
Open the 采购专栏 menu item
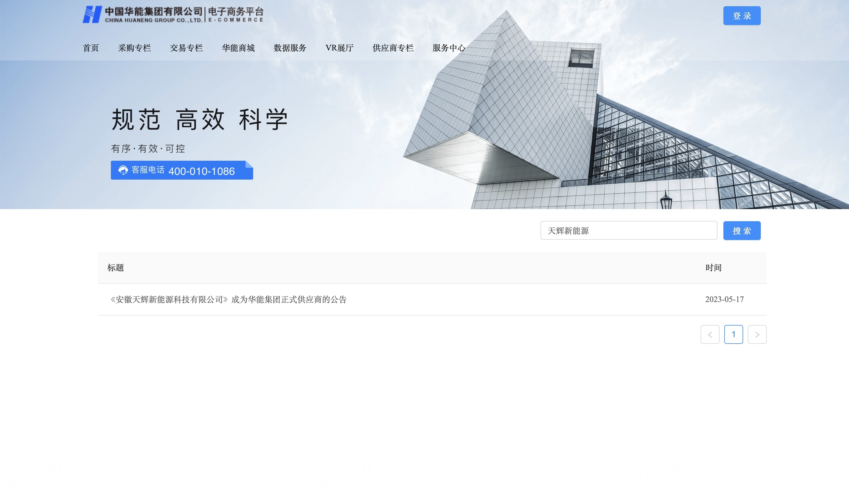click(134, 48)
